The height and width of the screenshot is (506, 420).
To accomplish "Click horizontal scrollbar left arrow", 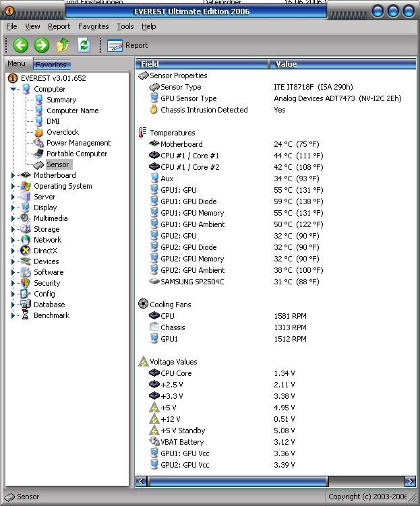I will pyautogui.click(x=141, y=482).
